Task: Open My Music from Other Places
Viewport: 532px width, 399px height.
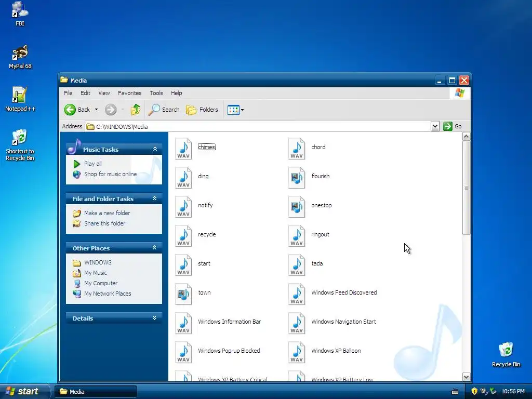Action: pos(96,273)
